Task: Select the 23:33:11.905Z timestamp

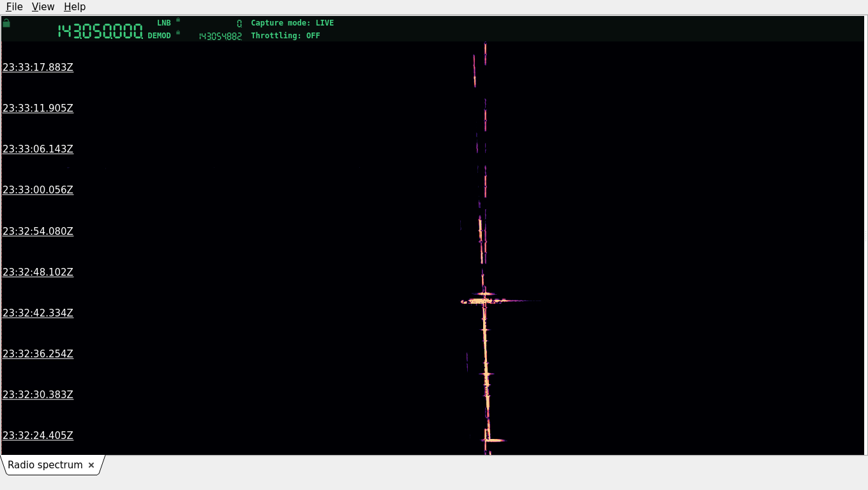Action: click(38, 108)
